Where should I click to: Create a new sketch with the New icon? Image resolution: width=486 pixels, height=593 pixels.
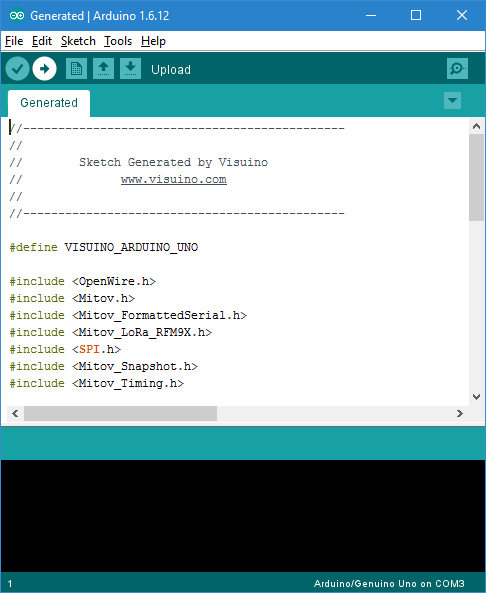click(76, 69)
